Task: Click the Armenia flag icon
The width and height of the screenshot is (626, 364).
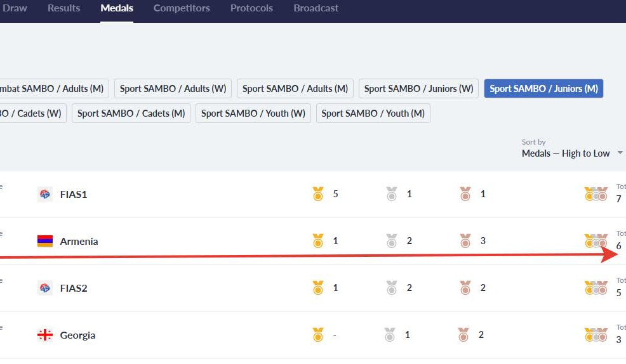Action: (44, 241)
